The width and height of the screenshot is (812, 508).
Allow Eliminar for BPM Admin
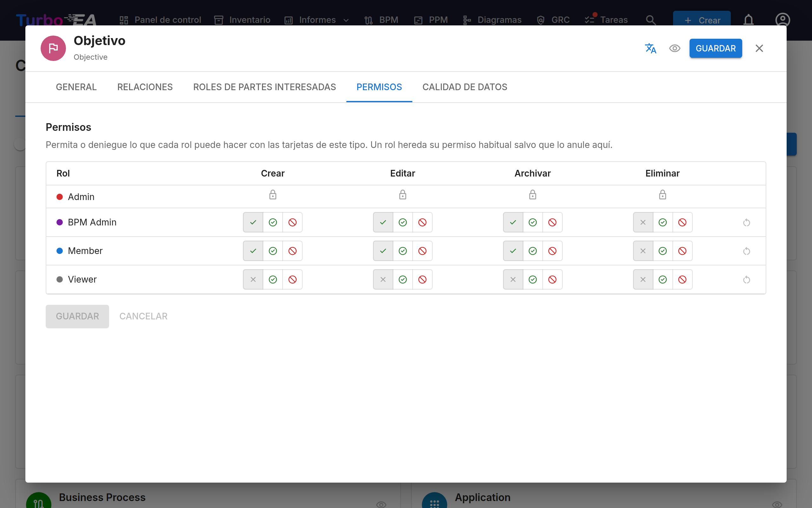pyautogui.click(x=663, y=223)
